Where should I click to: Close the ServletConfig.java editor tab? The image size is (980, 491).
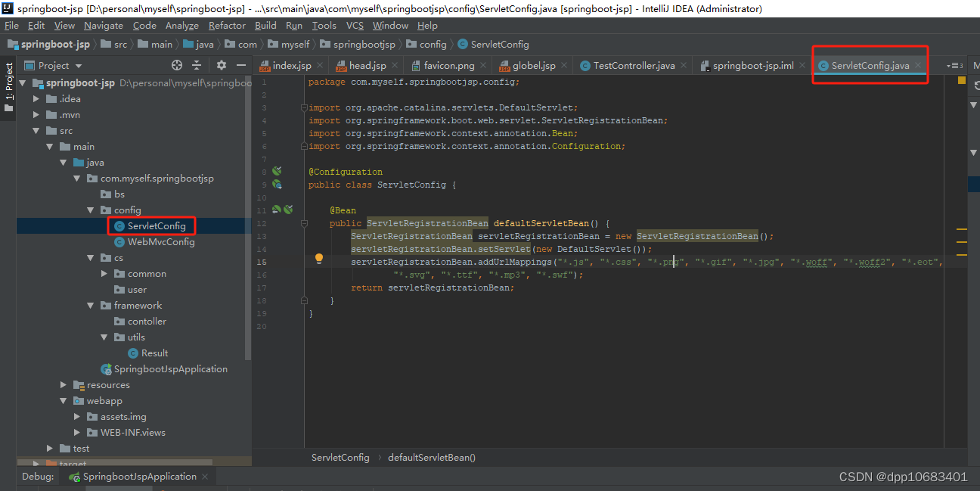[x=918, y=66]
